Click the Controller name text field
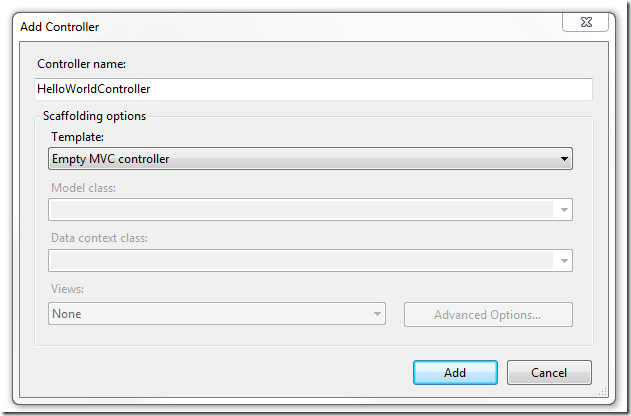 312,89
